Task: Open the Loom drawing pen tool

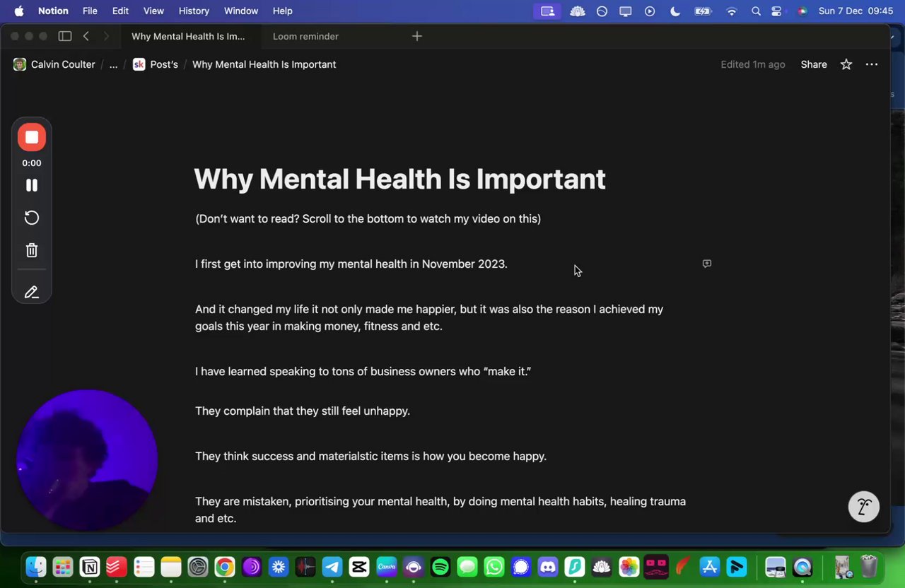Action: [x=32, y=292]
